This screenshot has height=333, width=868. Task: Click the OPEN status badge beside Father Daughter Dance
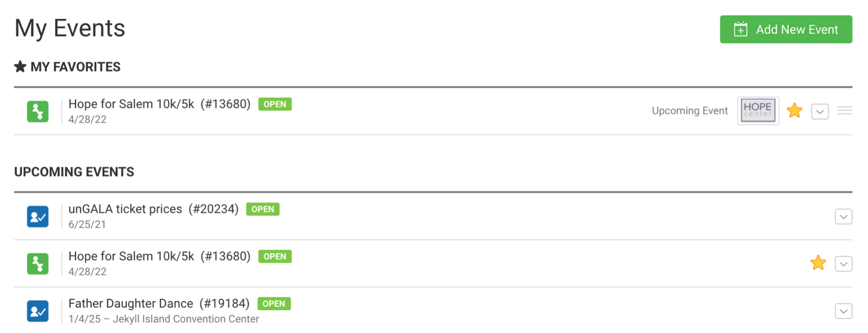[x=274, y=304]
